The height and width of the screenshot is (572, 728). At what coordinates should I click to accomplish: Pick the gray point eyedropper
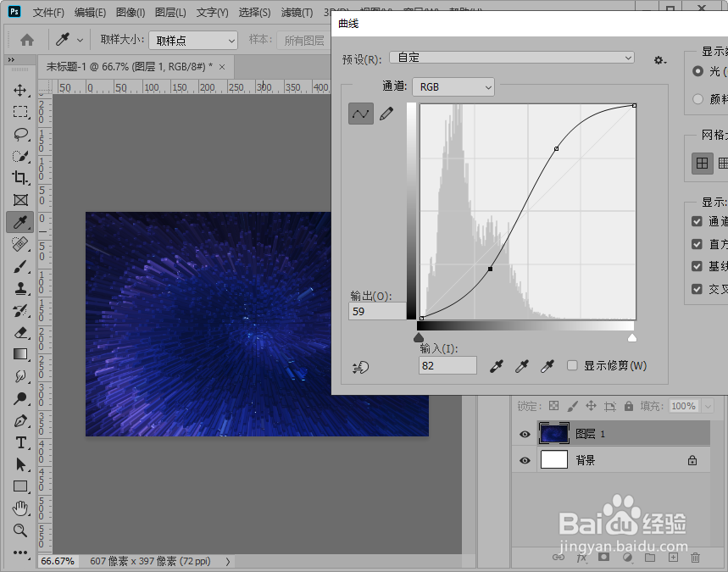(522, 366)
